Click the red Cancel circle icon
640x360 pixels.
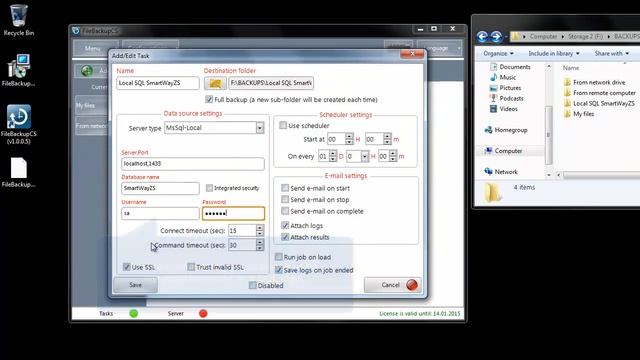pos(412,285)
